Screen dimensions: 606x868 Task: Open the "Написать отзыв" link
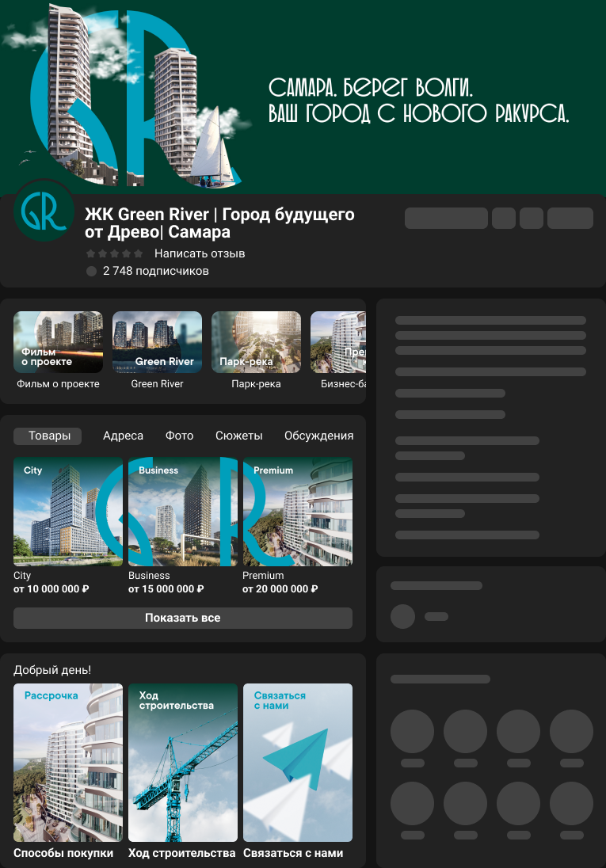point(200,253)
